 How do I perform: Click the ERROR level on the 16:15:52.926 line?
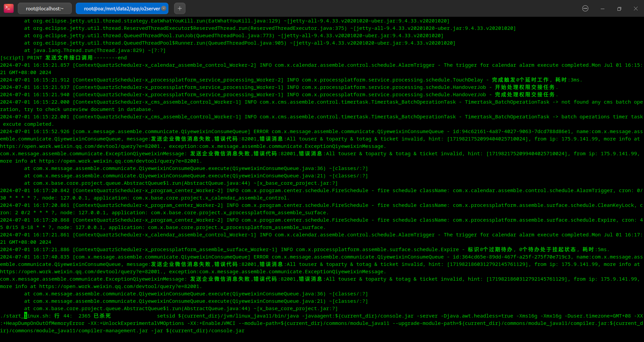[x=261, y=131]
